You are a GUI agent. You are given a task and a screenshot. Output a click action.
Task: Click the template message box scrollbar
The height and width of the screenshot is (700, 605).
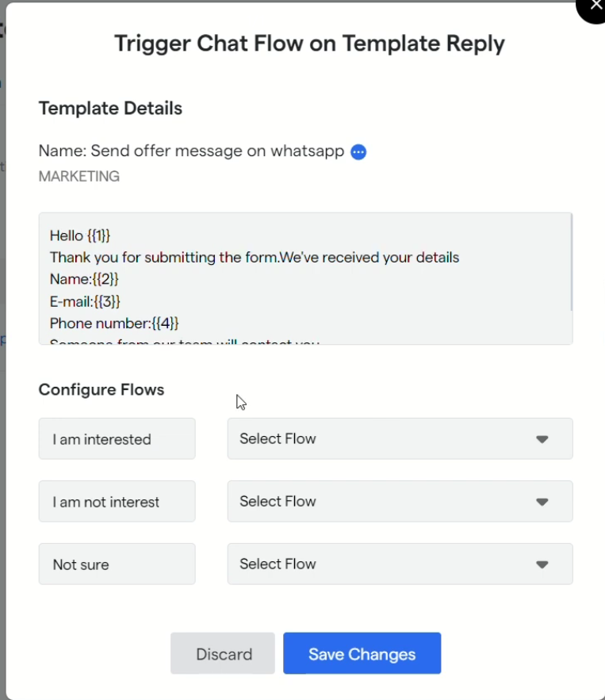(x=570, y=263)
